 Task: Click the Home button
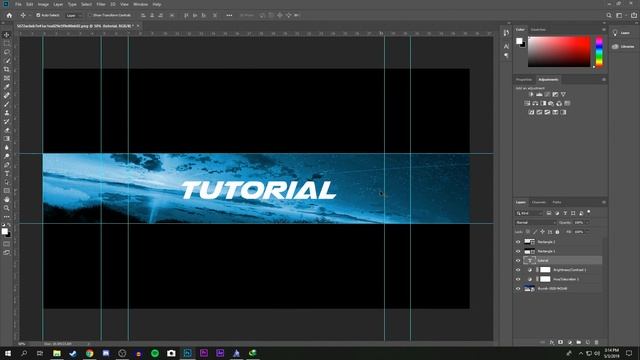(9, 15)
